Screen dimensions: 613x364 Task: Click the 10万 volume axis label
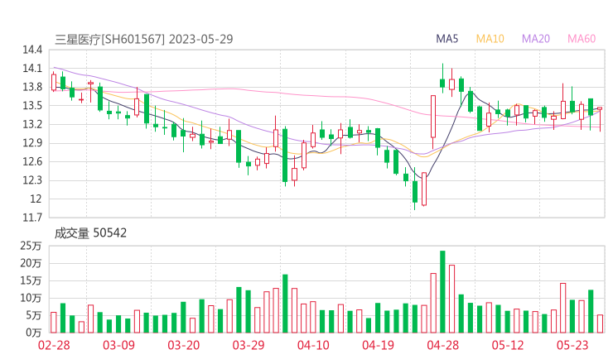31,298
